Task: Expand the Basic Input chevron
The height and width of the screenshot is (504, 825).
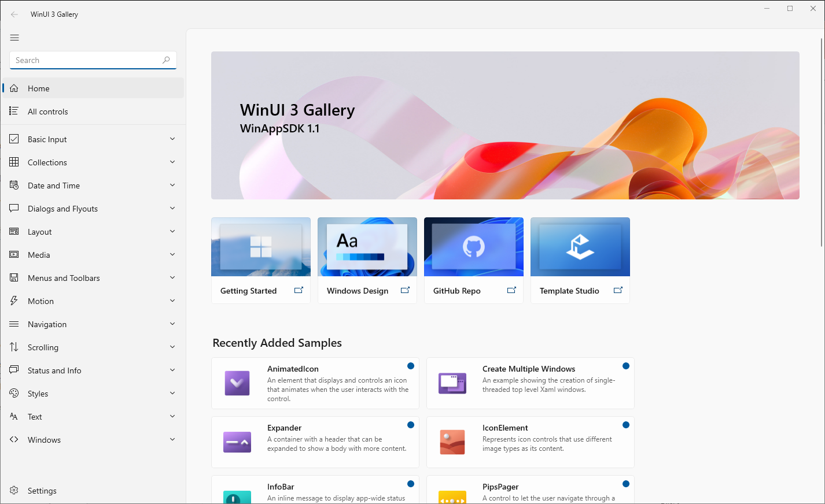Action: [x=172, y=139]
